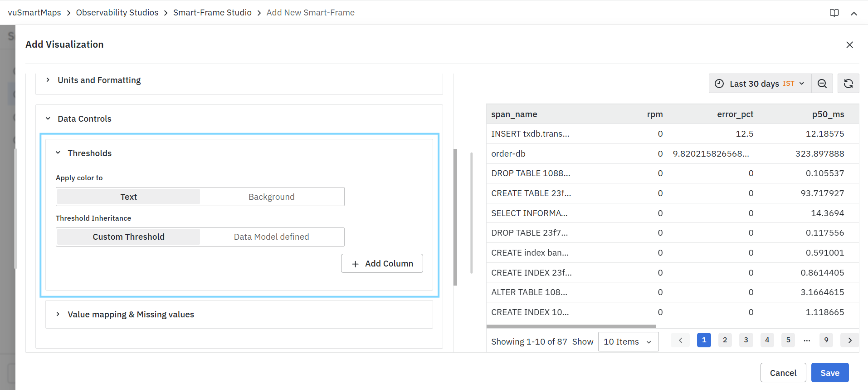Click the Add Column button
Viewport: 868px width, 390px height.
[382, 263]
